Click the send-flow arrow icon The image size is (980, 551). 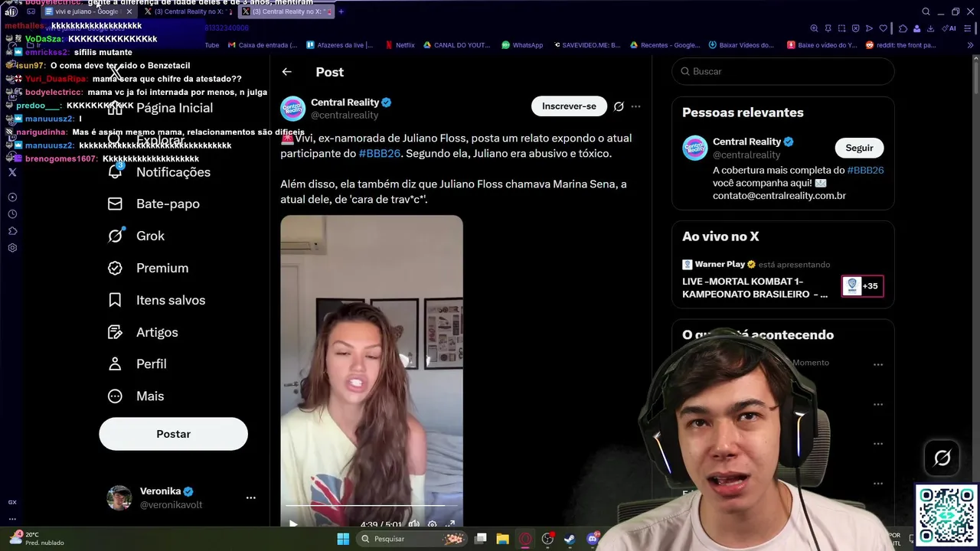(x=869, y=28)
